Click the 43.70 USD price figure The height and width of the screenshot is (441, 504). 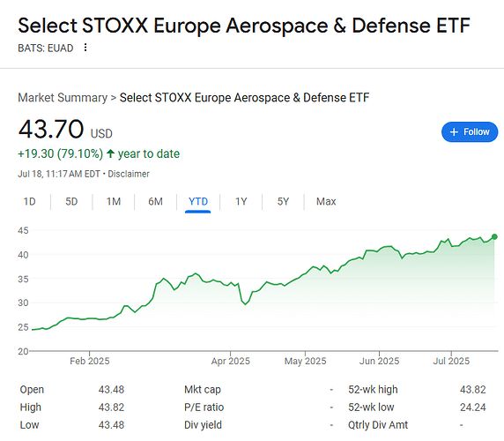click(x=65, y=130)
